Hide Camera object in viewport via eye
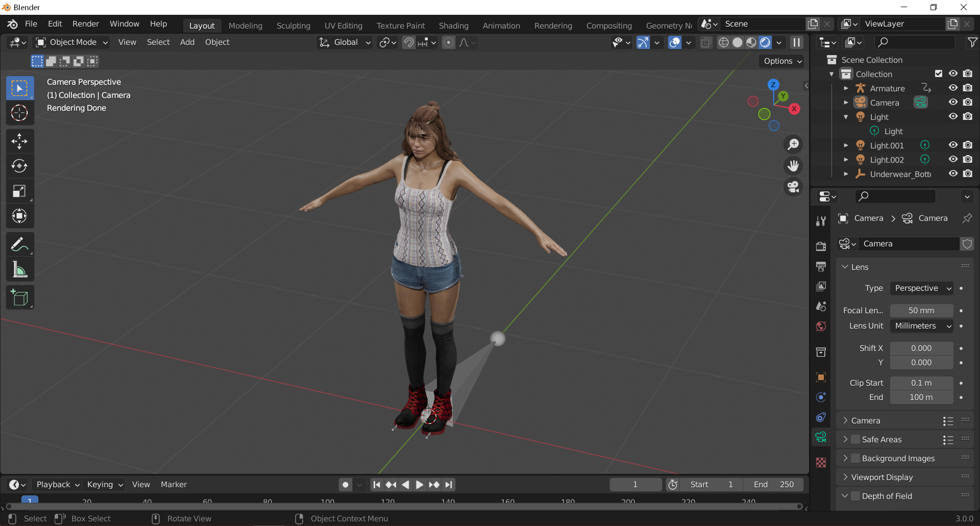 [953, 102]
